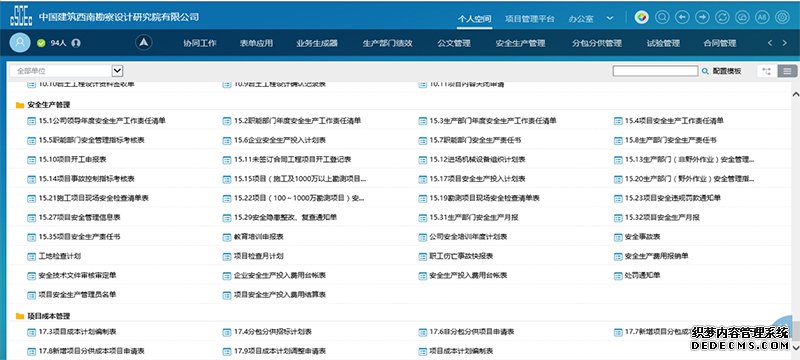Refresh the page using circular arrows icon
The height and width of the screenshot is (360, 800).
(x=722, y=18)
